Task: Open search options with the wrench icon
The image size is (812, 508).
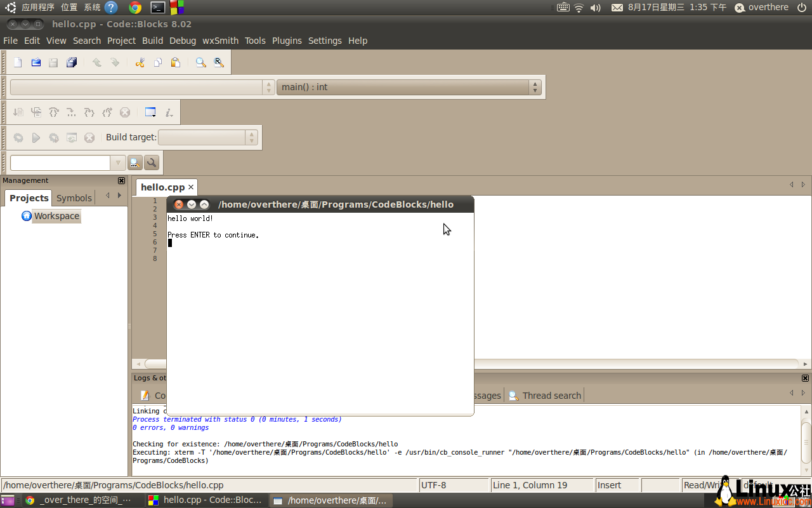Action: point(152,163)
